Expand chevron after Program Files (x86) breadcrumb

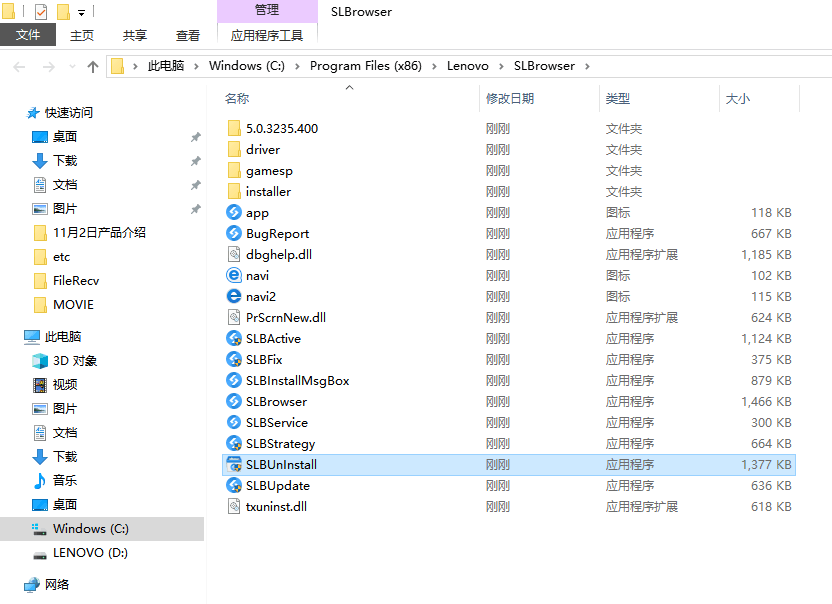[434, 66]
